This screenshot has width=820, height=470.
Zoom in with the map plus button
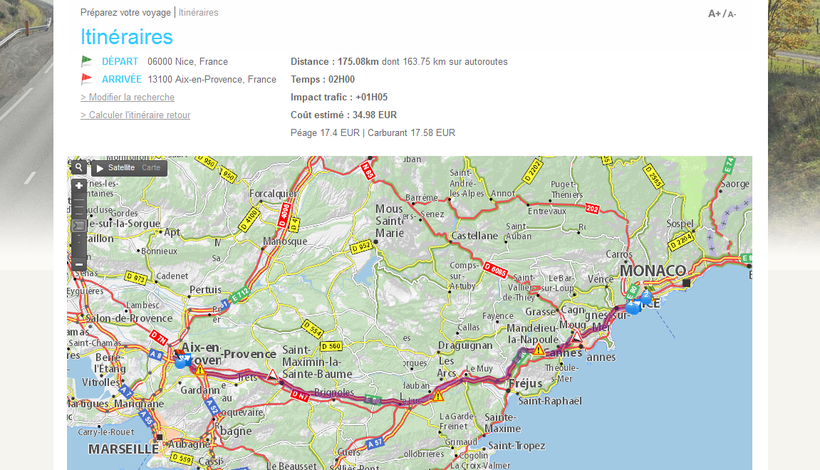pyautogui.click(x=79, y=186)
